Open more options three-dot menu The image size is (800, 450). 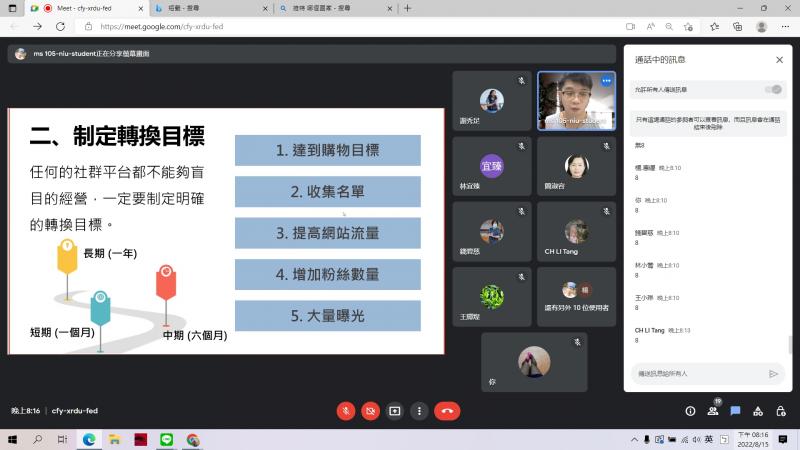pyautogui.click(x=419, y=411)
